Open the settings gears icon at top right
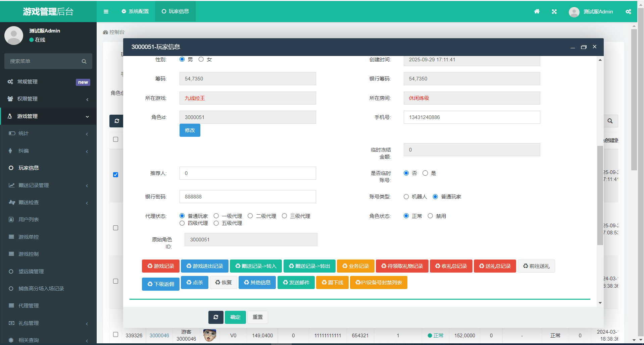 point(628,11)
